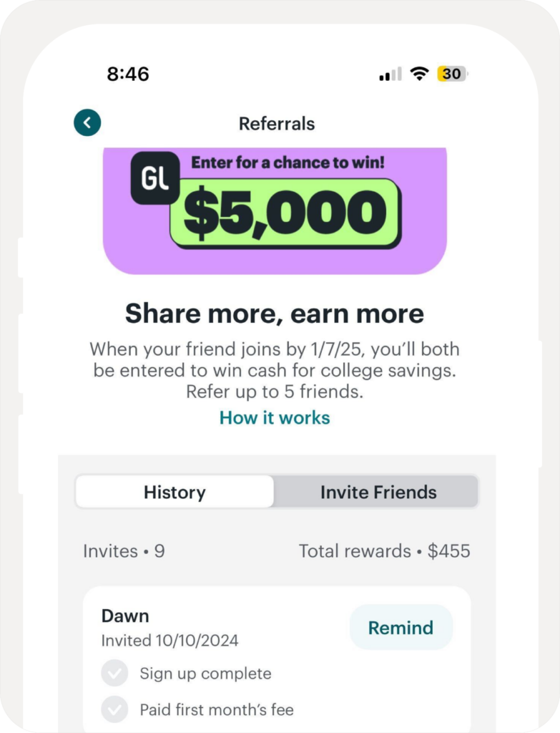Switch to the History tab
This screenshot has height=733, width=560.
[x=175, y=492]
